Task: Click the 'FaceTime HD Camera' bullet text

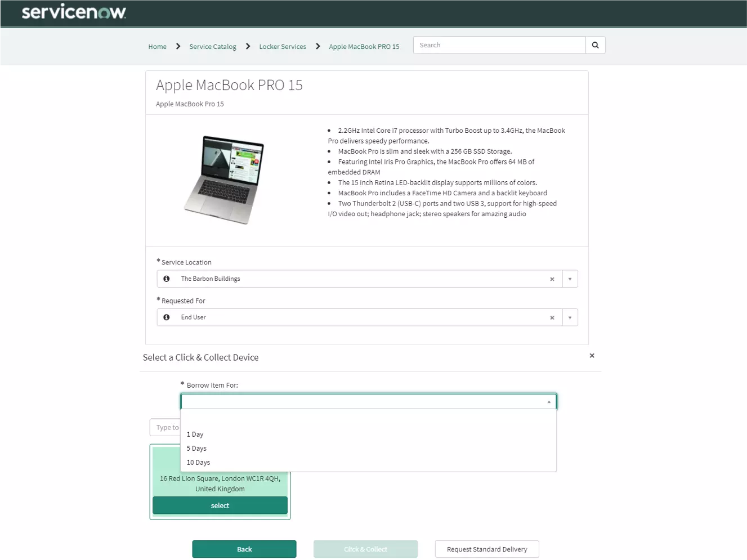Action: (x=442, y=193)
